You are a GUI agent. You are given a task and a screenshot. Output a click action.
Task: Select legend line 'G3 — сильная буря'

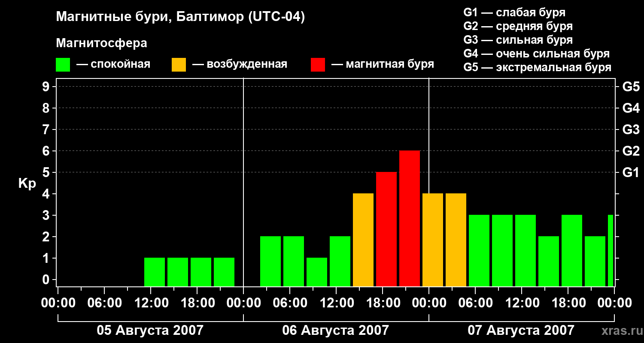(518, 40)
